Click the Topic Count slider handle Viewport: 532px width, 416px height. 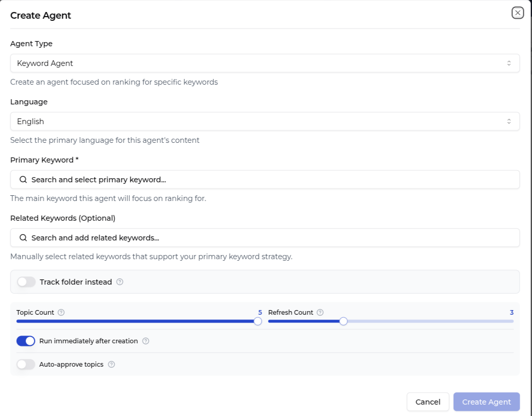click(x=257, y=321)
